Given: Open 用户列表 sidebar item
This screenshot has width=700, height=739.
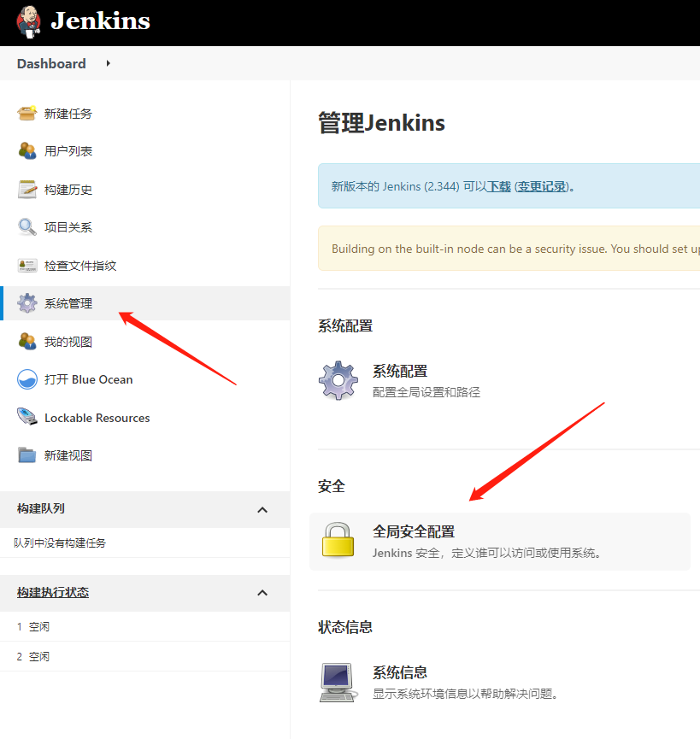Looking at the screenshot, I should (x=68, y=151).
